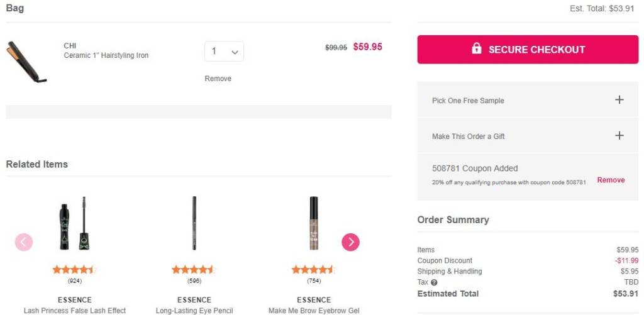View the Essence Lash Princess mascara image
This screenshot has width=644, height=315.
[74, 223]
